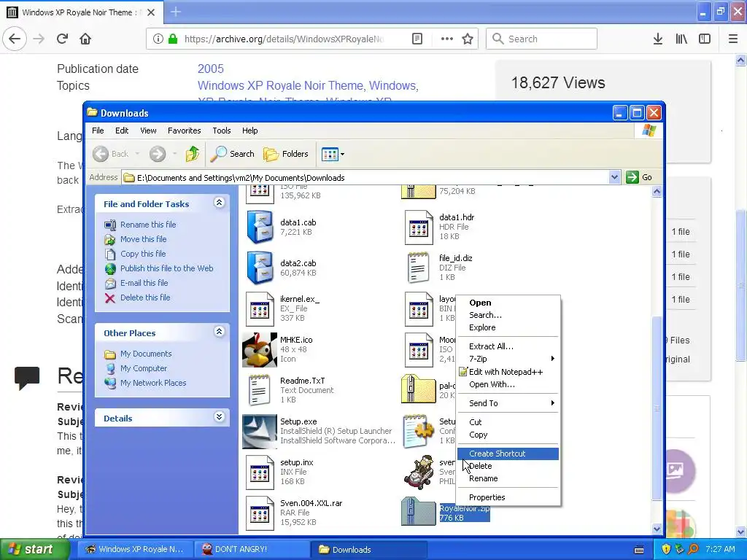Viewport: 747px width, 560px height.
Task: Click Open at top of context menu
Action: tap(508, 303)
